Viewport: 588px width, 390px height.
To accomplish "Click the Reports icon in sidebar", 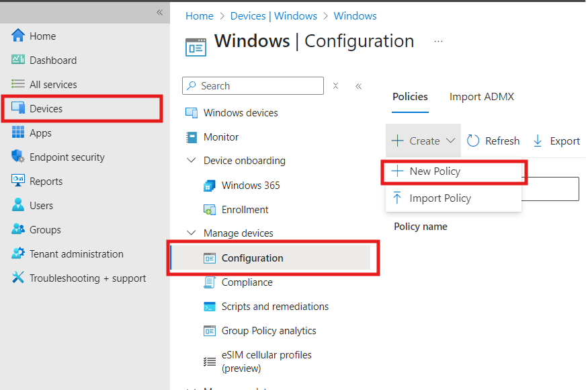I will point(18,182).
